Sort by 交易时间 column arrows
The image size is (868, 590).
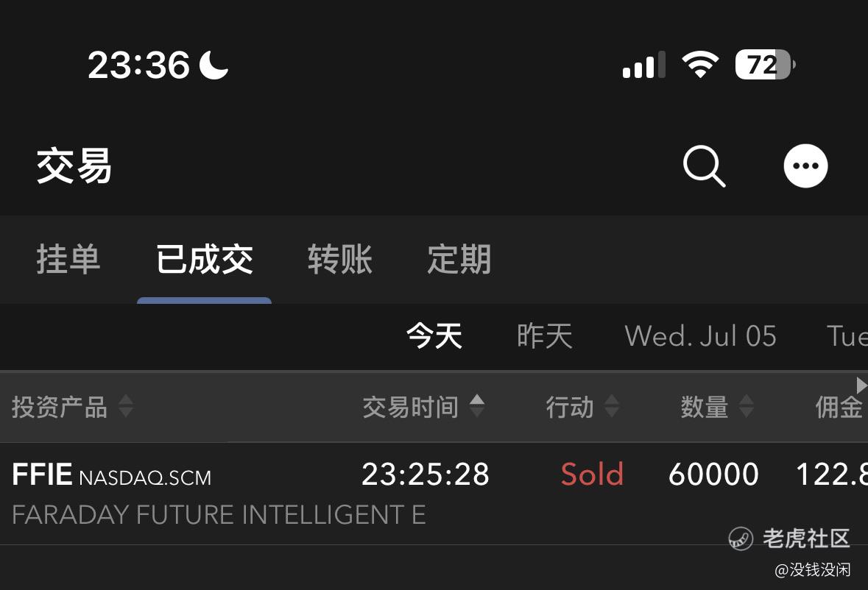pyautogui.click(x=477, y=406)
